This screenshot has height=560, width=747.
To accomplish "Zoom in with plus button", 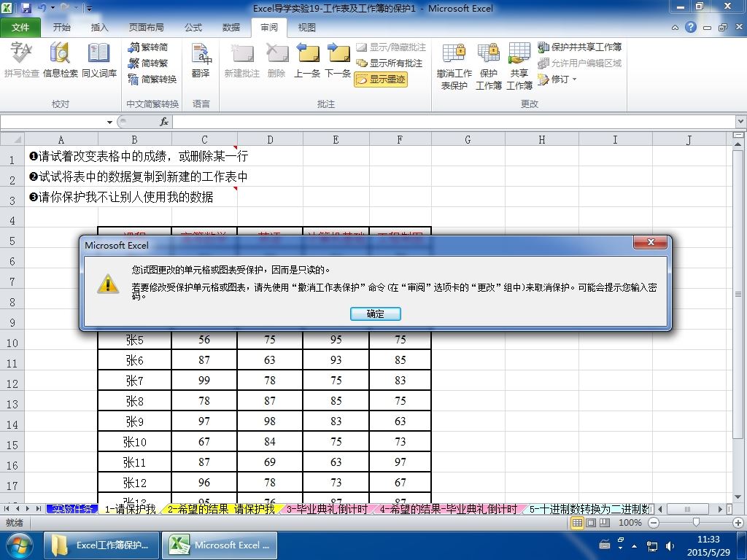I will click(738, 523).
